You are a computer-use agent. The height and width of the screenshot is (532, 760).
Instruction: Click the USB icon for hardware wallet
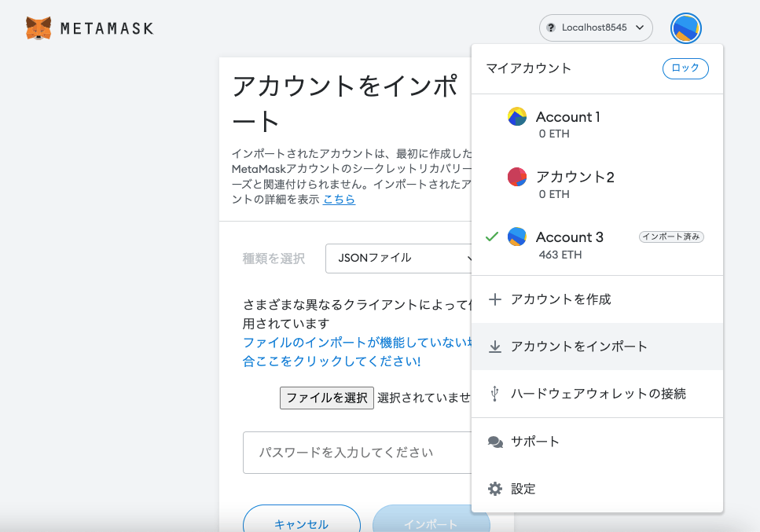[x=495, y=394]
